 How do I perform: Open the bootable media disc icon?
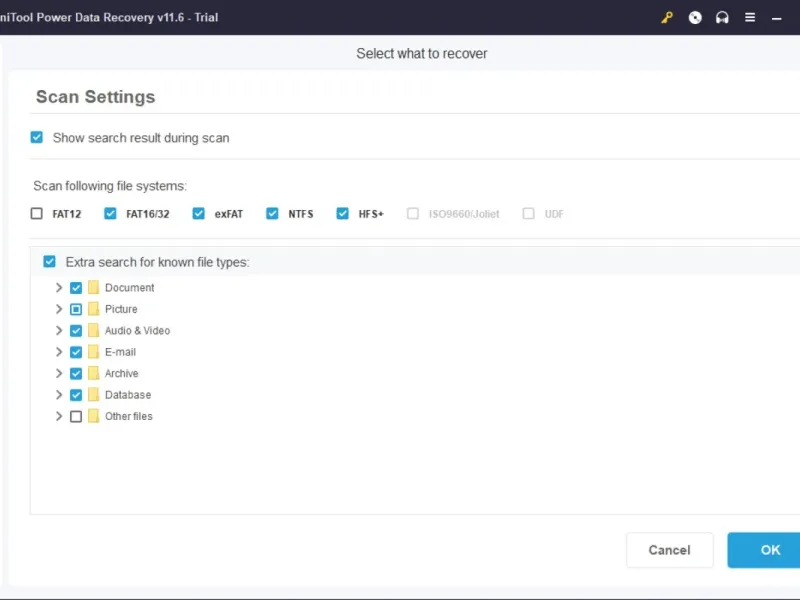(x=695, y=18)
